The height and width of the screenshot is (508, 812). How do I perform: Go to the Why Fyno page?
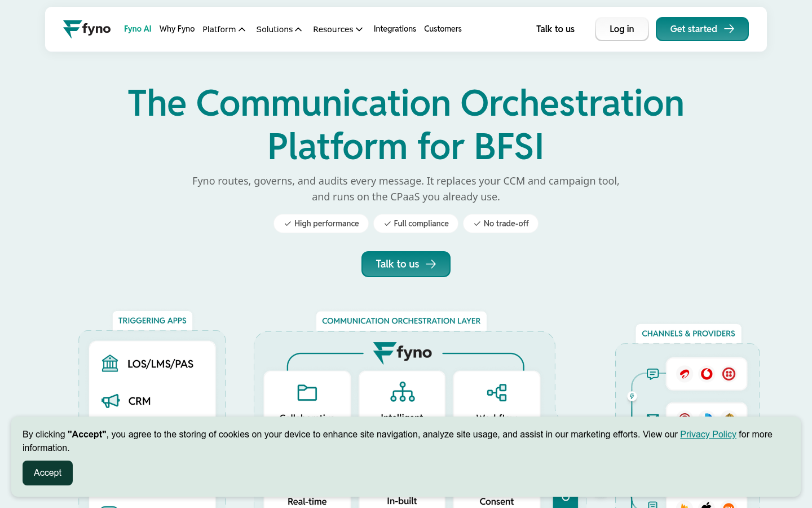(177, 29)
